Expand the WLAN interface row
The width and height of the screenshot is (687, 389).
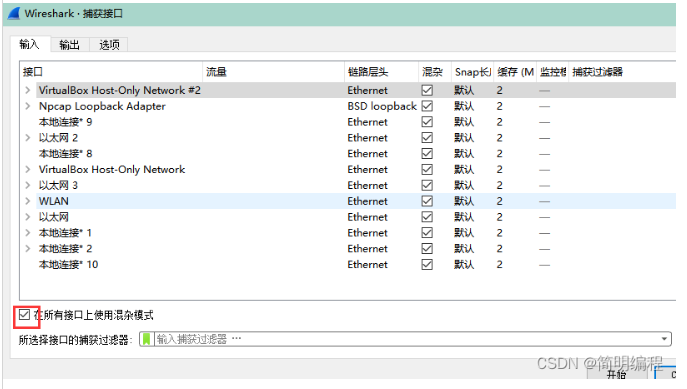click(x=28, y=201)
